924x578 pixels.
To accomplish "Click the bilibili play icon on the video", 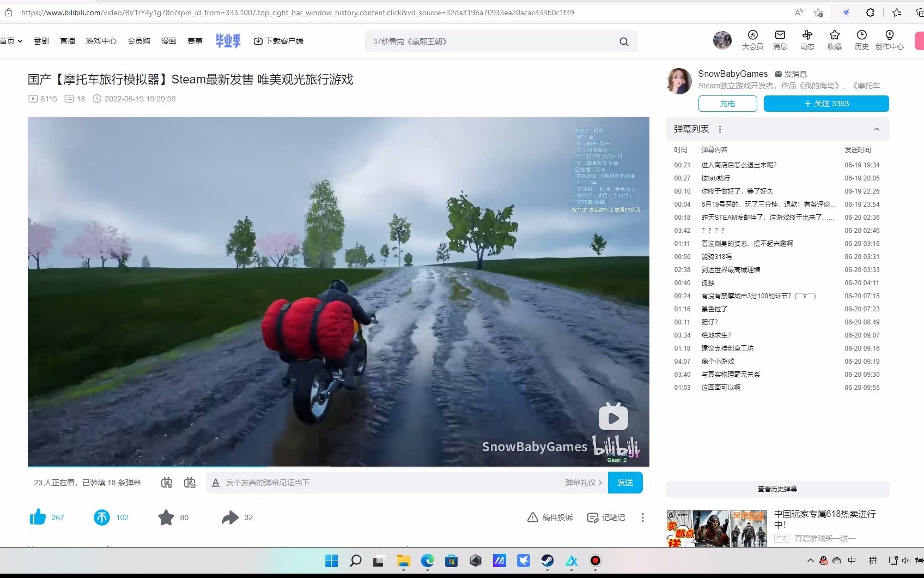I will (x=613, y=417).
